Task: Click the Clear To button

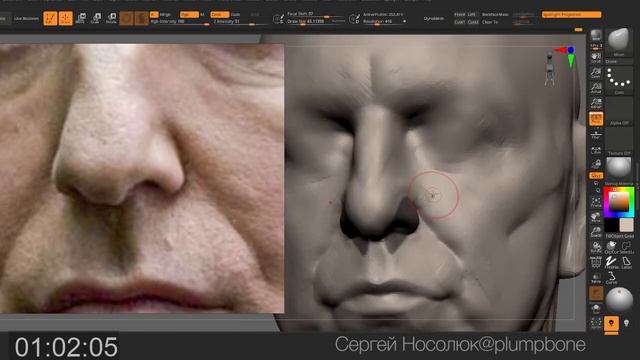Action: coord(490,22)
